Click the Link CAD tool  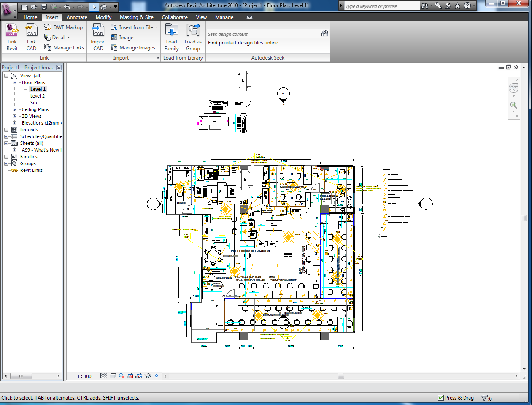[32, 37]
